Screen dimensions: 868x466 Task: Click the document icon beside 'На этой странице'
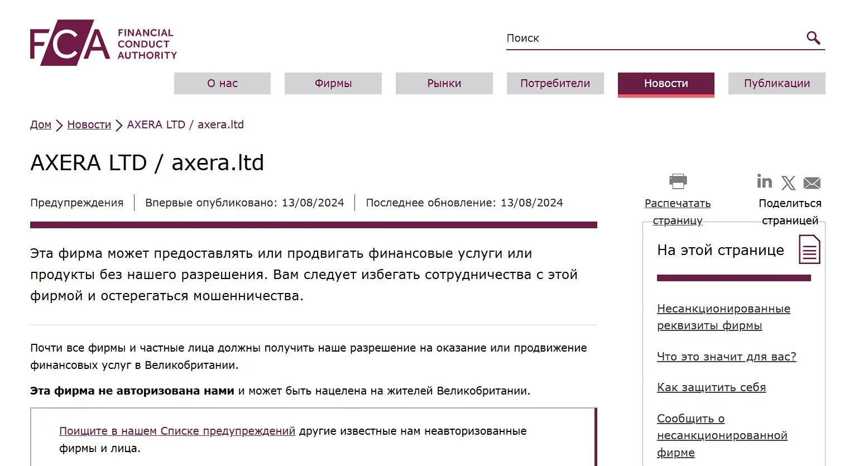tap(809, 249)
